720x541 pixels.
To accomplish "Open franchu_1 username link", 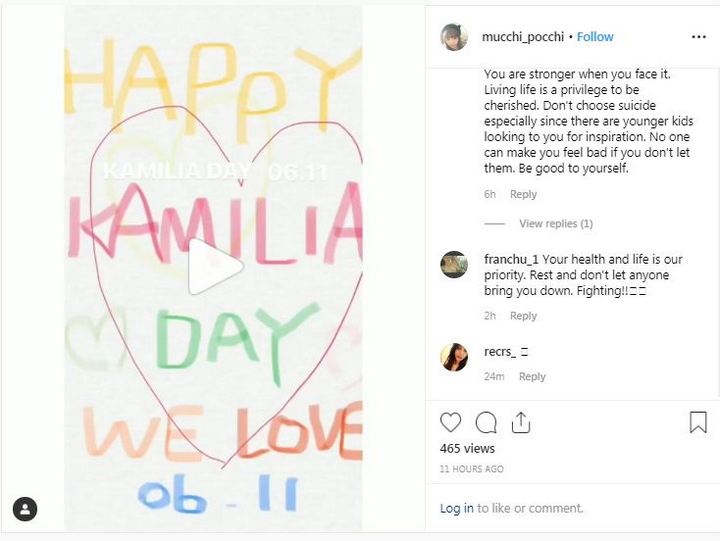I will (511, 258).
